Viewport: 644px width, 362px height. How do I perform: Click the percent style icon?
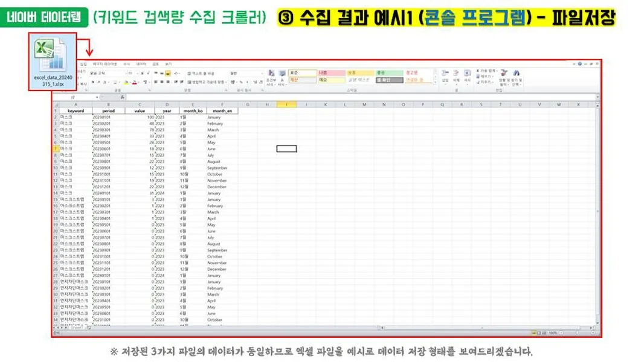(x=241, y=82)
